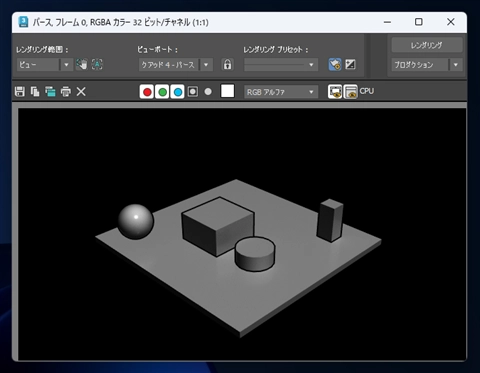
Task: Print the rendered image
Action: 66,91
